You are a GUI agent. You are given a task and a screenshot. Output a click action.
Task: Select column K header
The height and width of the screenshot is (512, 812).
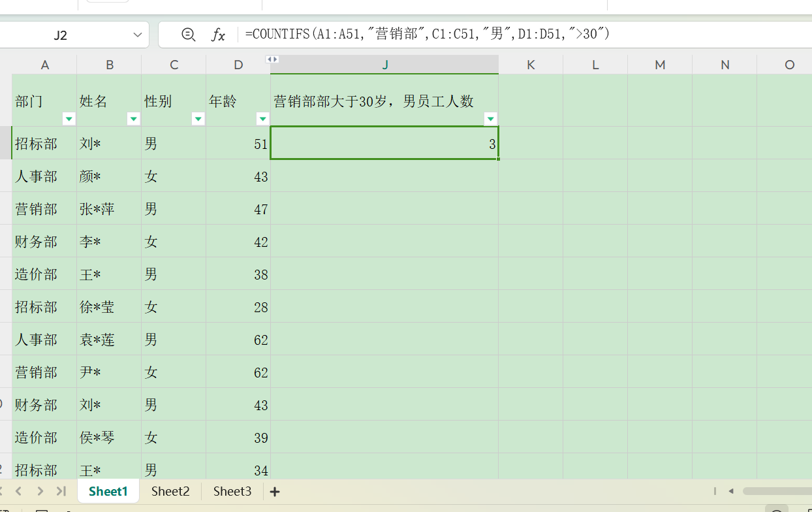[531, 65]
